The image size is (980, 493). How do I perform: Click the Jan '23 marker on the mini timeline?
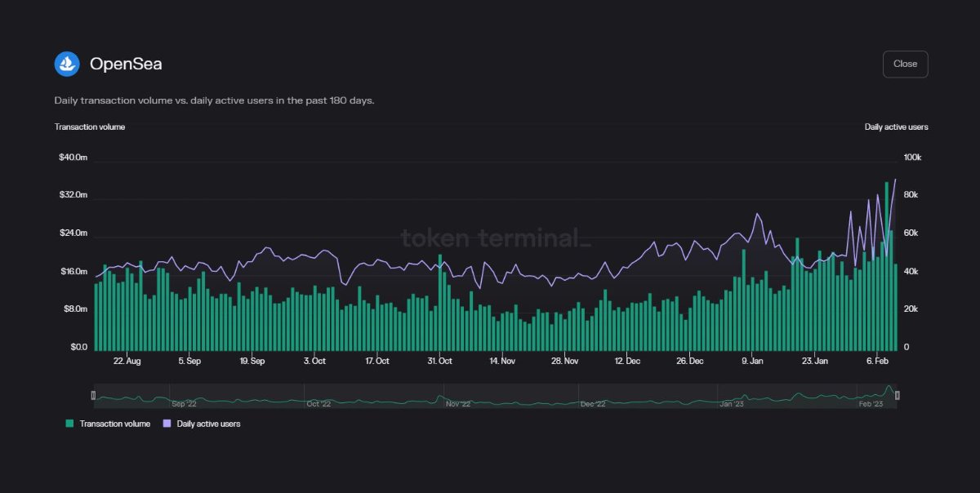pos(731,402)
